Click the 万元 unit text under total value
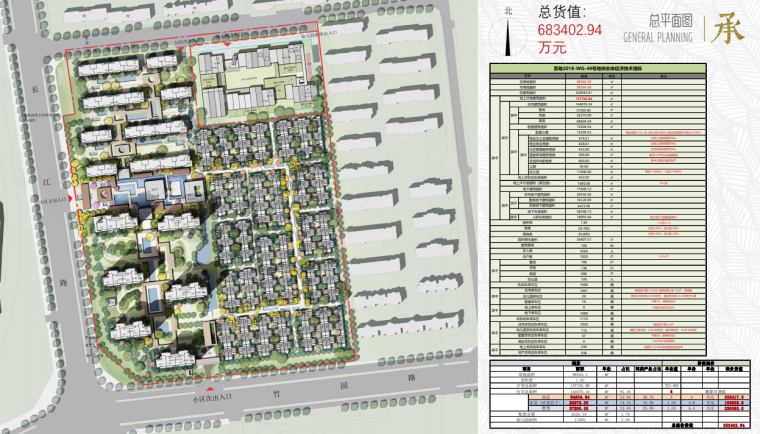 tap(552, 47)
